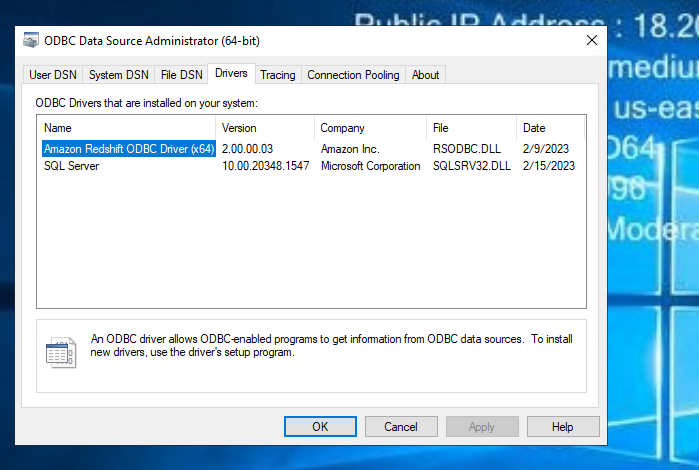Click the Apply button

pos(482,427)
